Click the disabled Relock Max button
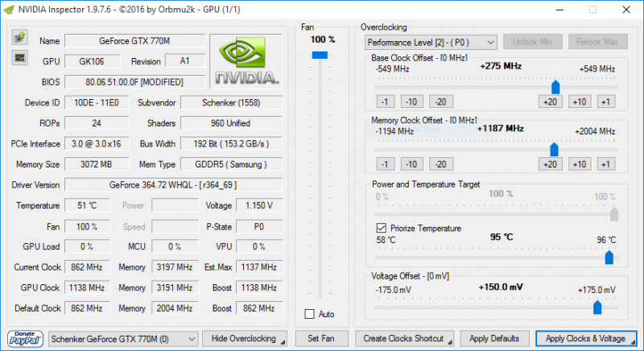The height and width of the screenshot is (351, 644). click(597, 42)
